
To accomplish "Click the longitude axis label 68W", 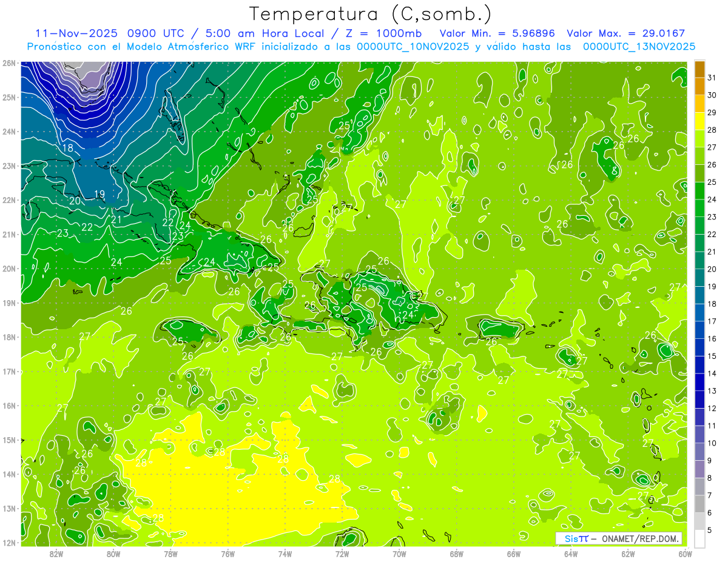I will click(x=456, y=554).
